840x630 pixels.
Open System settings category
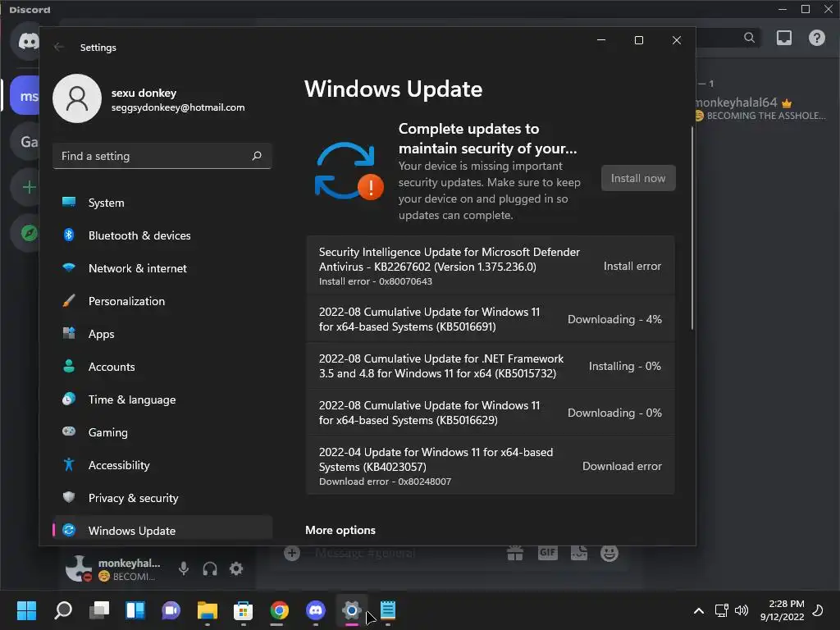click(162, 203)
